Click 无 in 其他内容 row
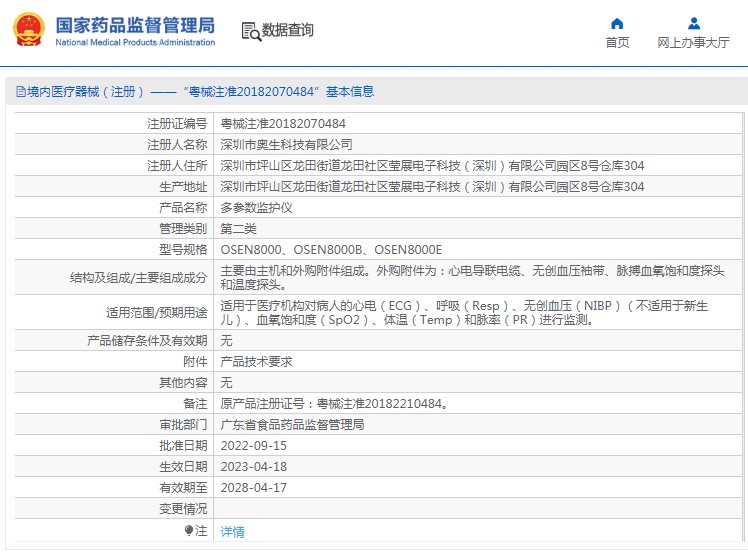 pyautogui.click(x=226, y=383)
